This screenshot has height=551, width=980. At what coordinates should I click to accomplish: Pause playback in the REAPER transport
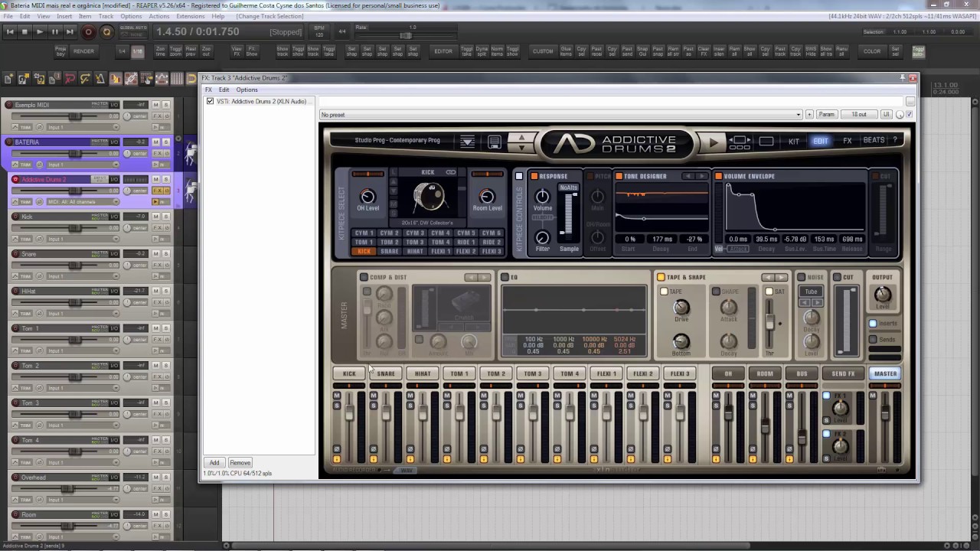tap(54, 31)
